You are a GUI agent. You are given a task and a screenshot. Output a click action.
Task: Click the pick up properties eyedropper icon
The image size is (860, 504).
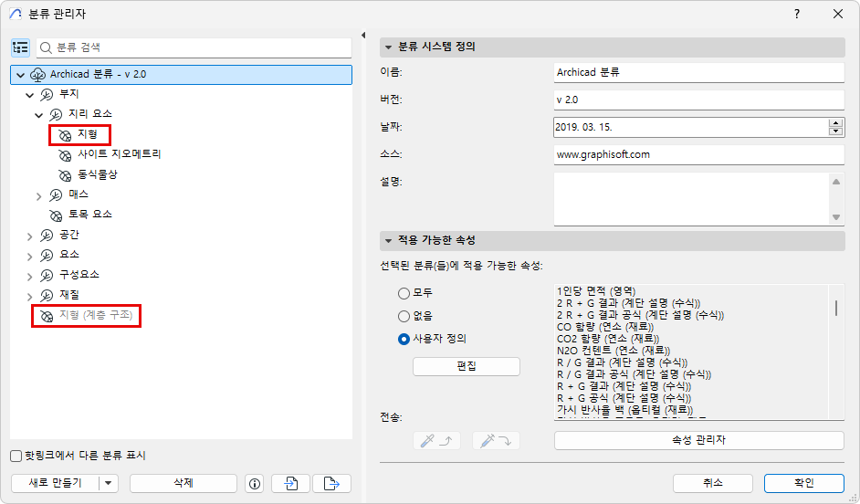[x=436, y=440]
